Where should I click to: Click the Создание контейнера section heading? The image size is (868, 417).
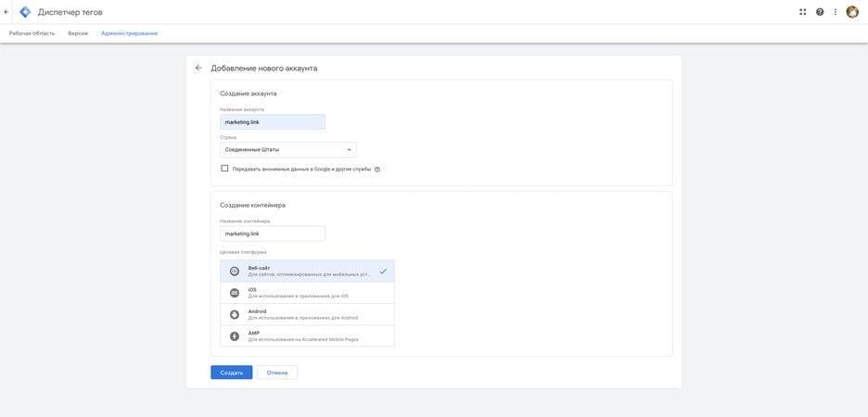click(x=252, y=205)
